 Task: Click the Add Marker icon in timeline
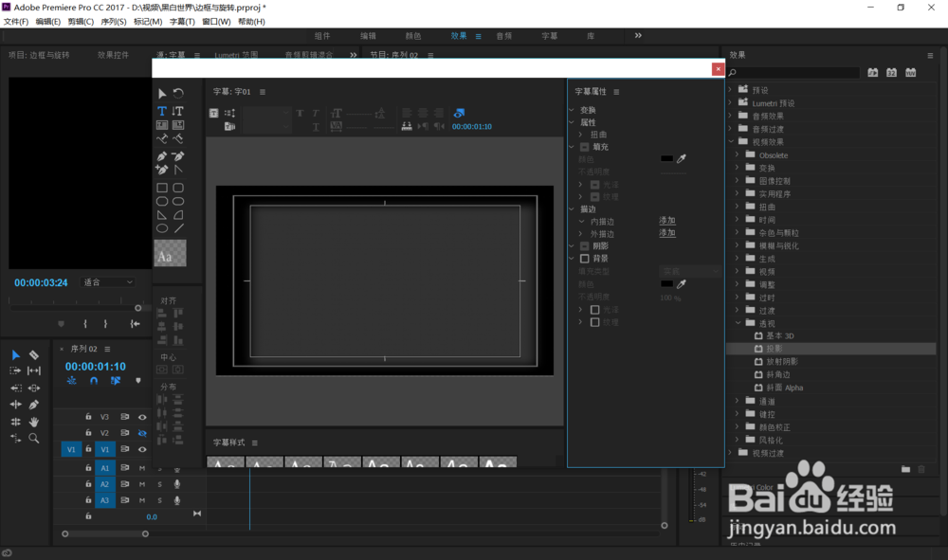click(137, 381)
